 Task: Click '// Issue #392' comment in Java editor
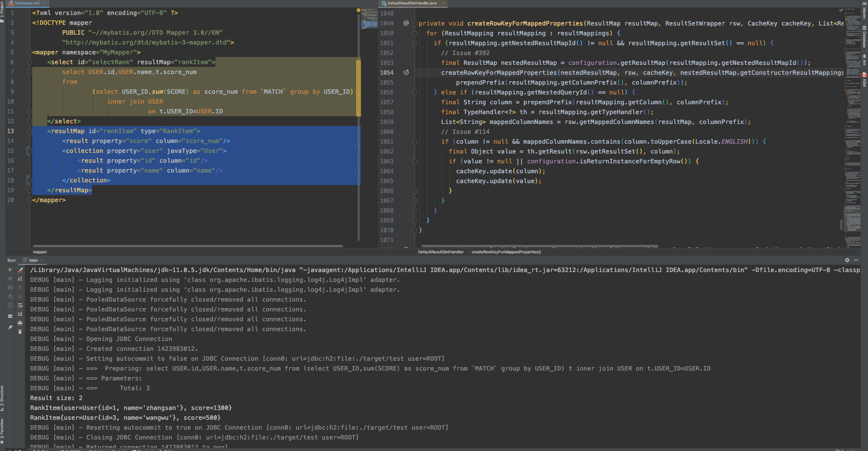pos(465,53)
